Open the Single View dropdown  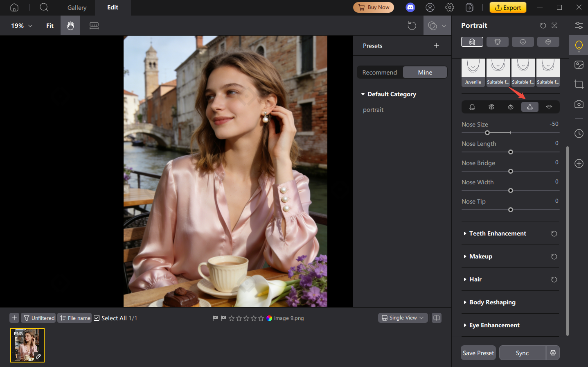pyautogui.click(x=403, y=318)
